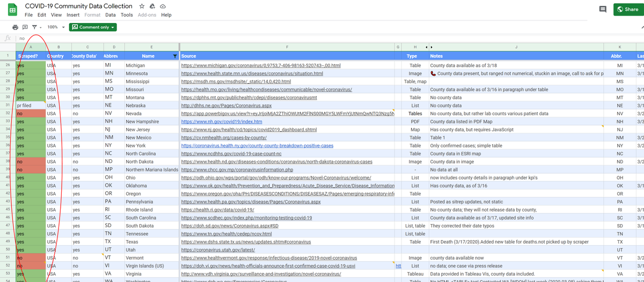The image size is (644, 282).
Task: Click the filter icon in the Name header
Action: (x=174, y=56)
